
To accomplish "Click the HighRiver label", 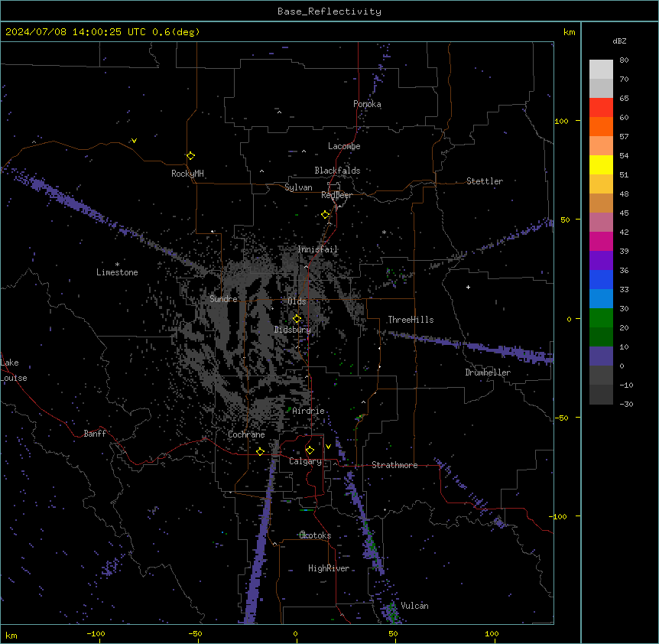I will 329,568.
